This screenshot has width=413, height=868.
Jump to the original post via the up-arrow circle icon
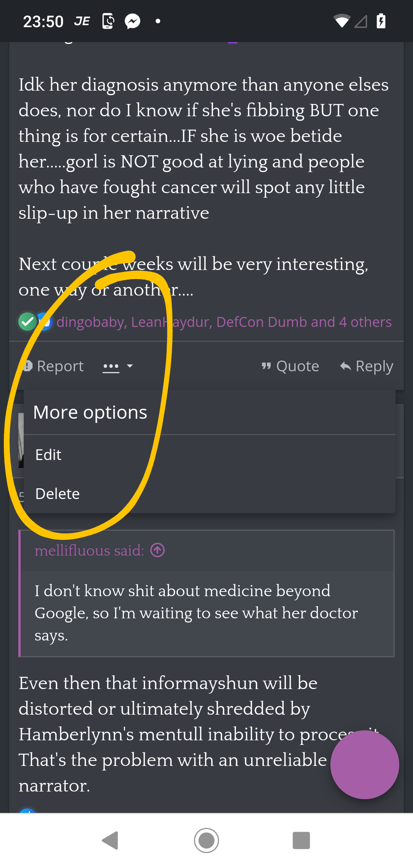pyautogui.click(x=158, y=550)
